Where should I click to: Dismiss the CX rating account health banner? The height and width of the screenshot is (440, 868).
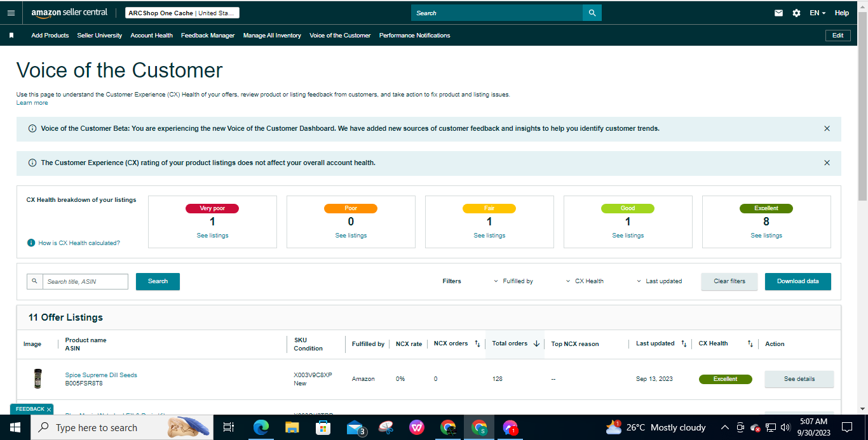pyautogui.click(x=827, y=163)
